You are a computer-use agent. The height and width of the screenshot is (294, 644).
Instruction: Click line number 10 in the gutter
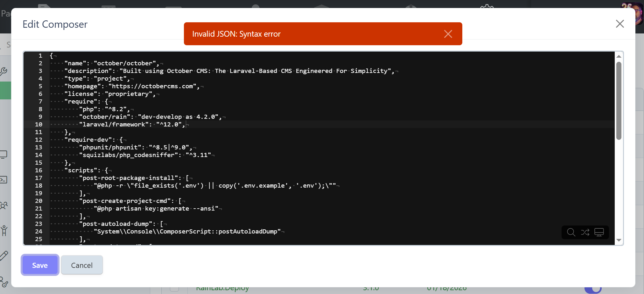38,125
